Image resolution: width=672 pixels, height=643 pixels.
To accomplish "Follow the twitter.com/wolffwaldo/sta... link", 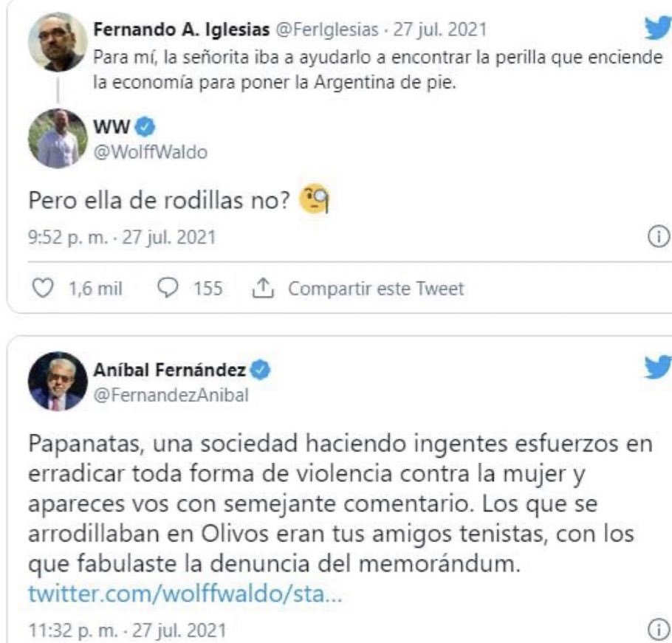I will 185,594.
